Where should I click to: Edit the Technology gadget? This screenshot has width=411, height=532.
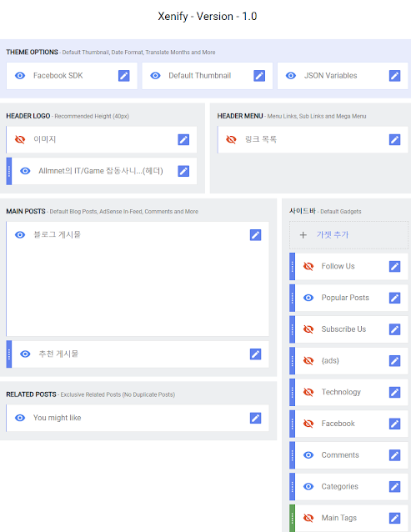coord(394,392)
